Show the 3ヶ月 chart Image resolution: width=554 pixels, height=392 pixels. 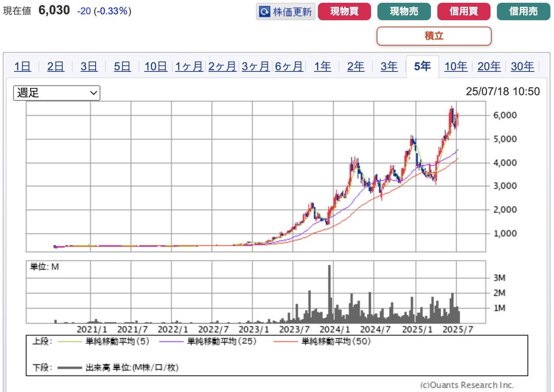point(256,66)
